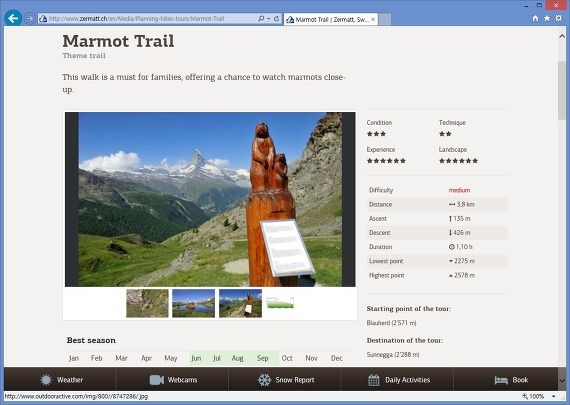Click the Jun month in Best season
570x405 pixels.
coord(196,358)
